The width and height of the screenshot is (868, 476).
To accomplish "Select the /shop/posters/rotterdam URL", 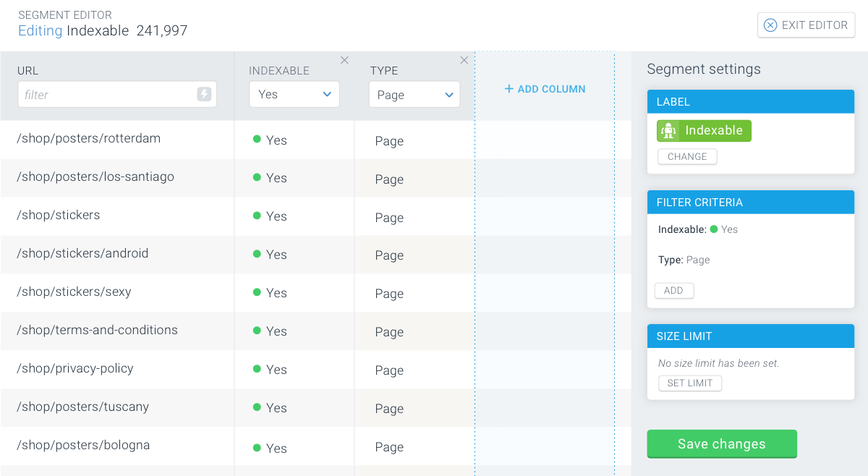I will coord(89,138).
